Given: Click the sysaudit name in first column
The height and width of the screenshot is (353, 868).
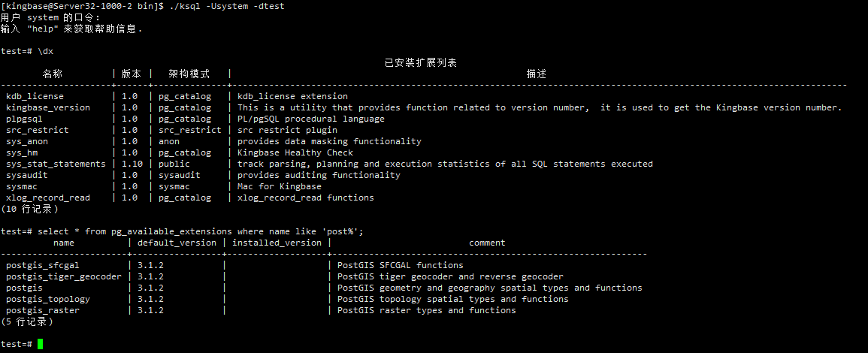Looking at the screenshot, I should (27, 175).
